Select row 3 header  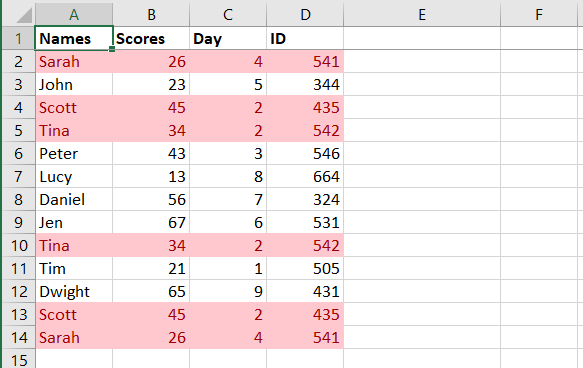coord(19,84)
